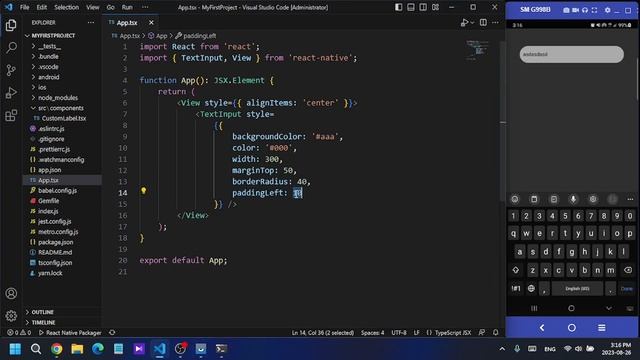Viewport: 640px width, 360px height.
Task: Toggle Panel layout button in title bar
Action: pyautogui.click(x=411, y=7)
